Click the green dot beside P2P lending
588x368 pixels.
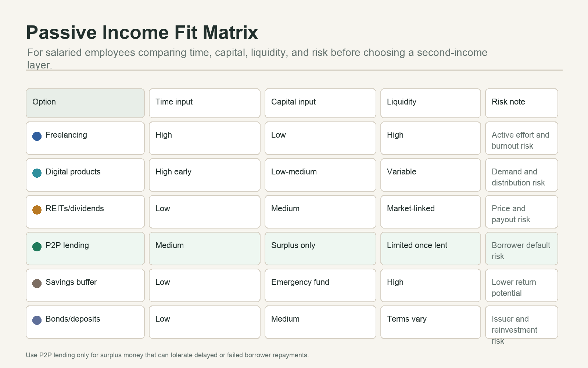[37, 247]
